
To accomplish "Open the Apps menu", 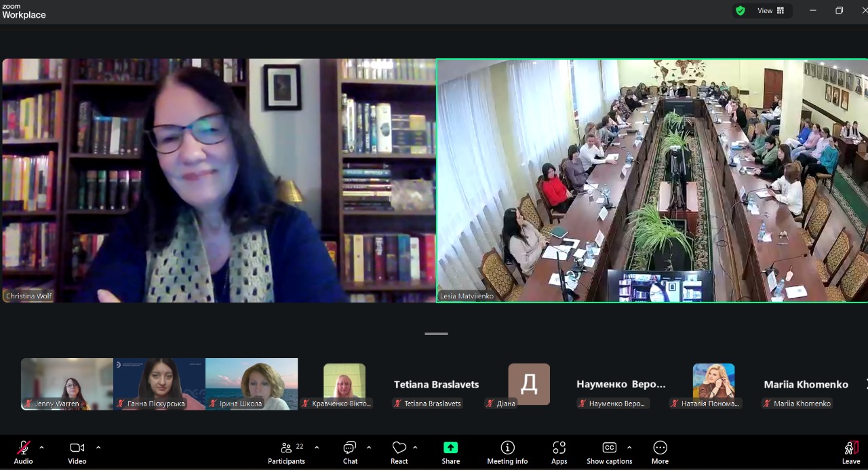I will (x=559, y=452).
